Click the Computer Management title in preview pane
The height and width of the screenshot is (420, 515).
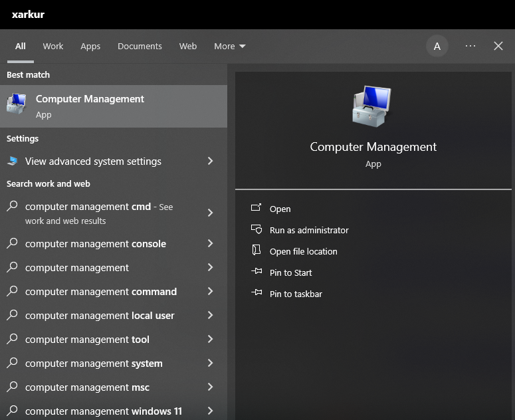pyautogui.click(x=373, y=147)
